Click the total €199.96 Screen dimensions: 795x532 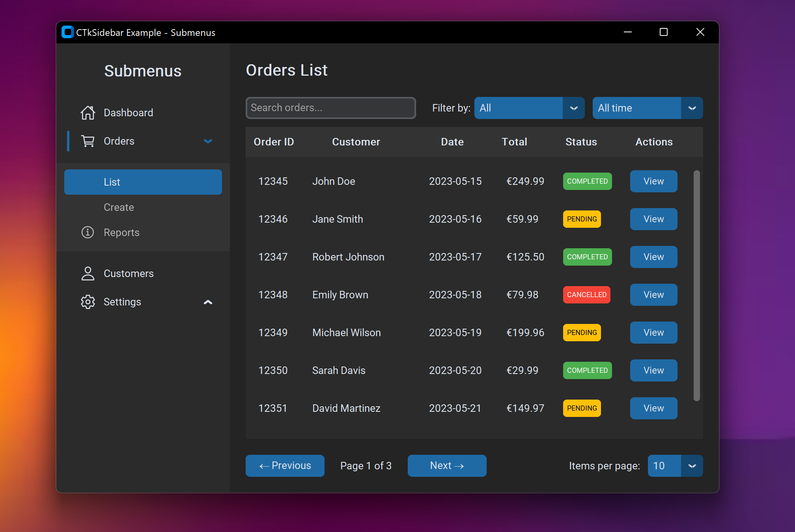pos(525,333)
